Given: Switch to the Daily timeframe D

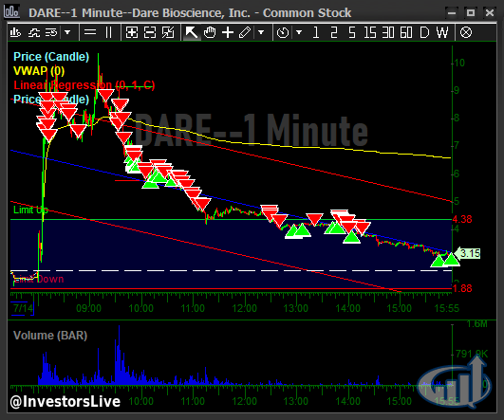Looking at the screenshot, I should (424, 32).
